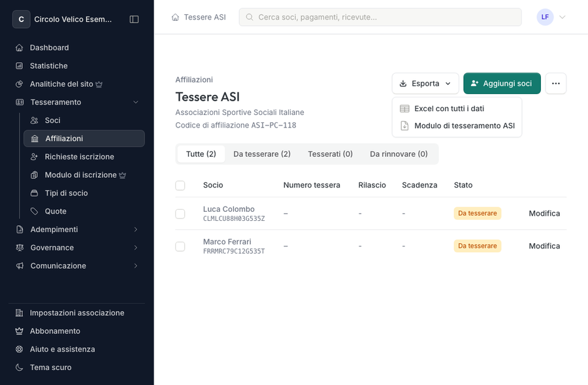Open Statistiche chart icon
Screen dimensions: 588x385
pyautogui.click(x=19, y=65)
